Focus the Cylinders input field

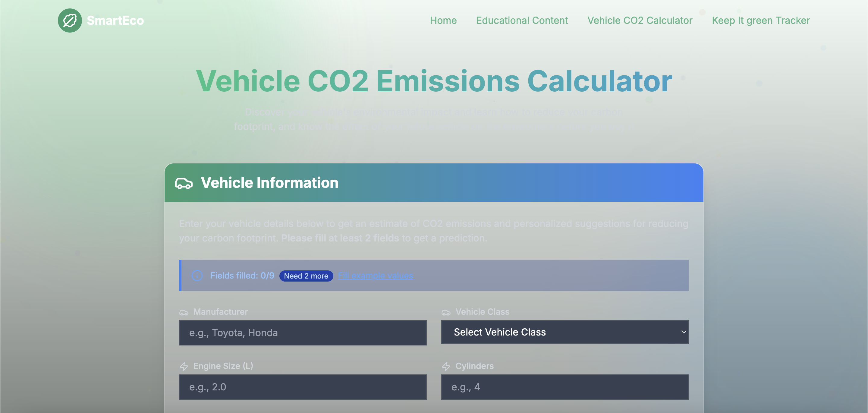pyautogui.click(x=565, y=387)
